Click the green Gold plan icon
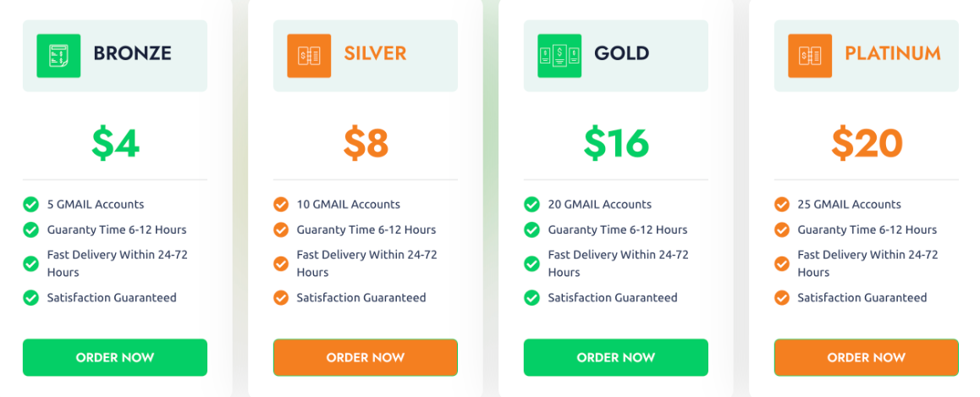The width and height of the screenshot is (980, 397). [x=559, y=56]
